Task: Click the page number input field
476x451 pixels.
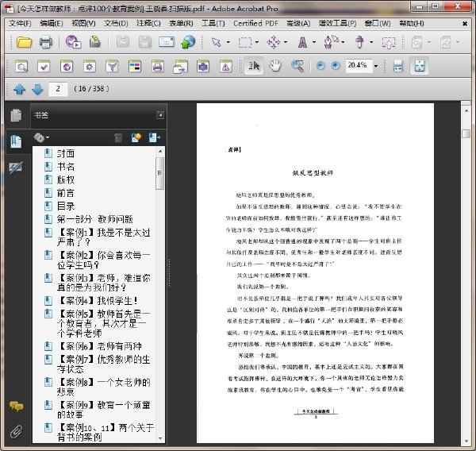Action: coord(58,89)
